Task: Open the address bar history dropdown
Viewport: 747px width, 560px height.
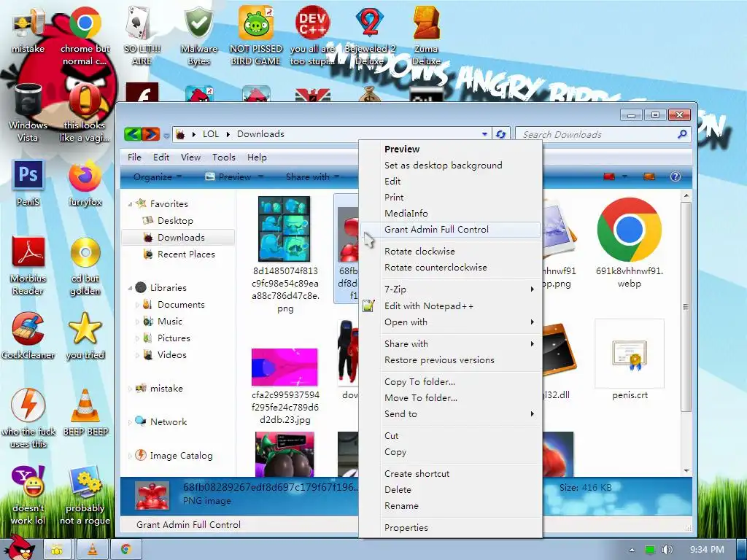Action: (484, 134)
